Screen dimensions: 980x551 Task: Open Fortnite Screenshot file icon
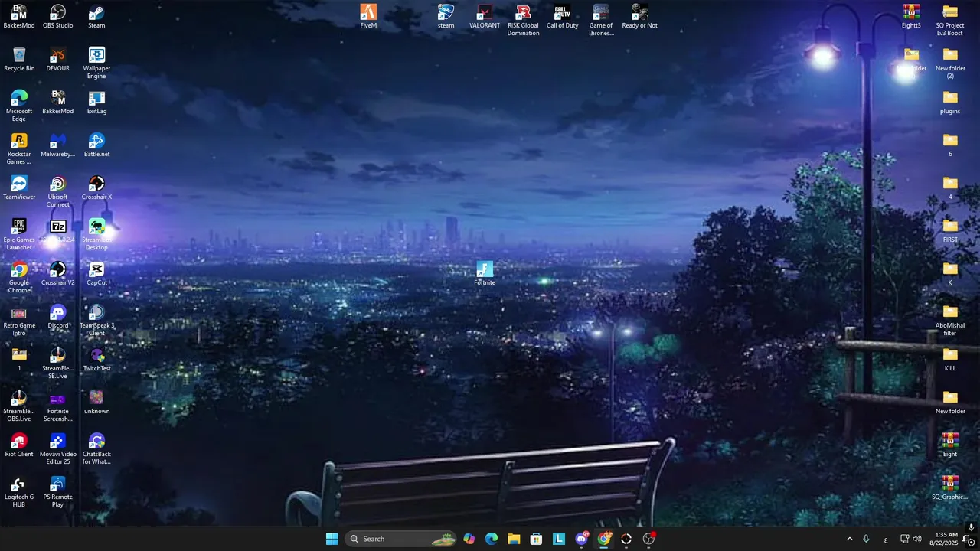[x=57, y=406]
